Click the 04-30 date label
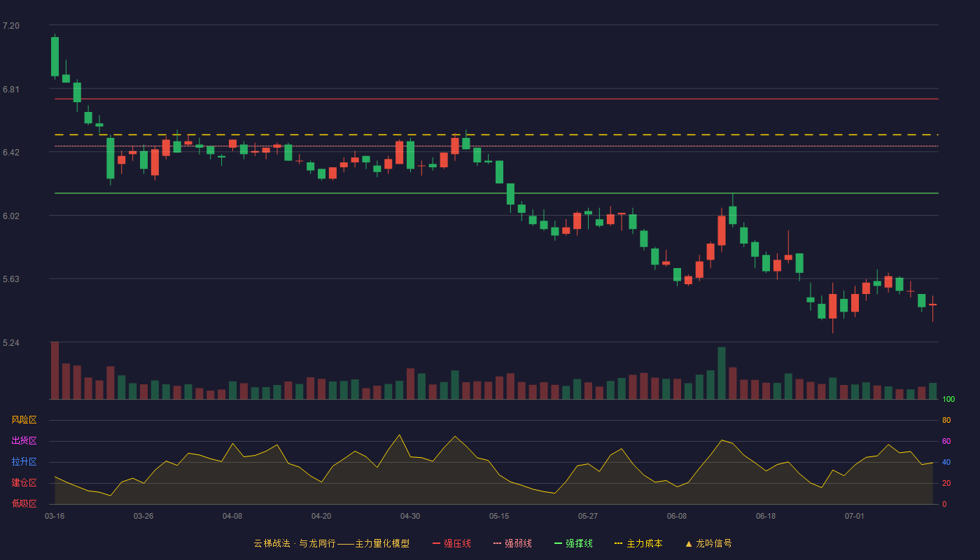Viewport: 980px width, 560px height. (x=410, y=516)
